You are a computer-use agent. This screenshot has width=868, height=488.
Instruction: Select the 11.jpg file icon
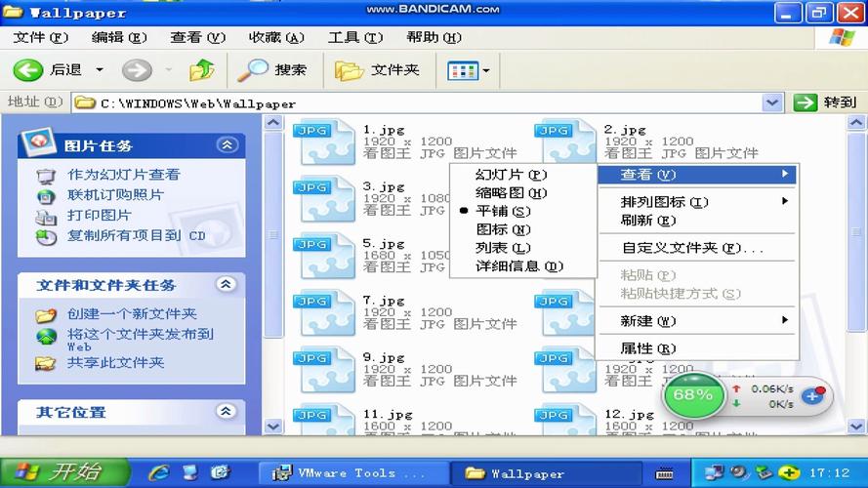pos(324,421)
